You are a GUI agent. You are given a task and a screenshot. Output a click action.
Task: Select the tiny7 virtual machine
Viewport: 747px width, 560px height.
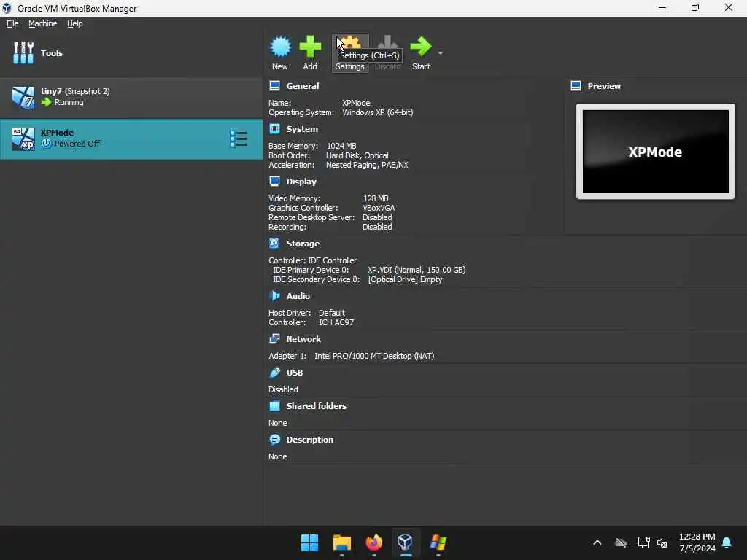[x=131, y=97]
